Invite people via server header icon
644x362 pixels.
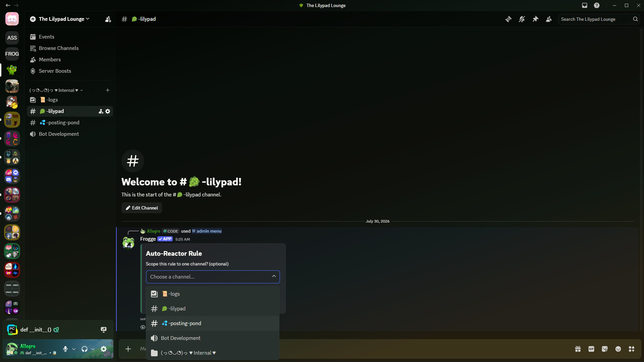[108, 19]
